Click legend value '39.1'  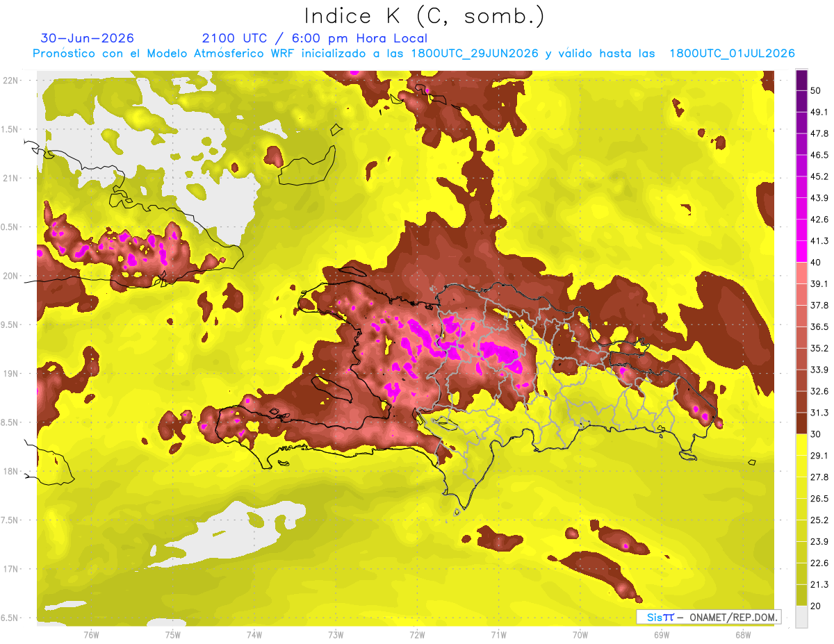(819, 284)
